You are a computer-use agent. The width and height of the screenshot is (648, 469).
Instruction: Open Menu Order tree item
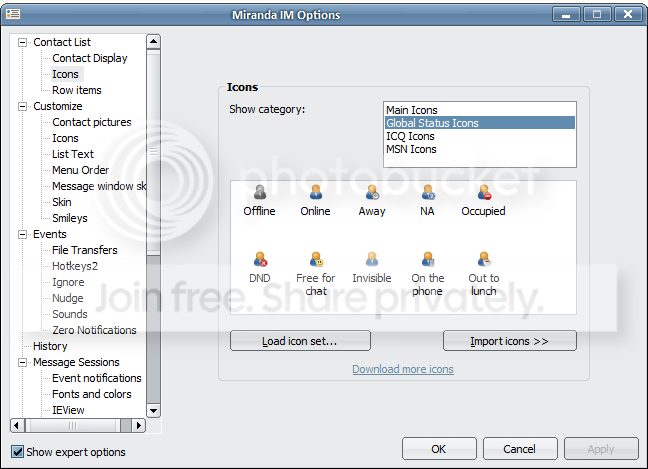pyautogui.click(x=81, y=170)
